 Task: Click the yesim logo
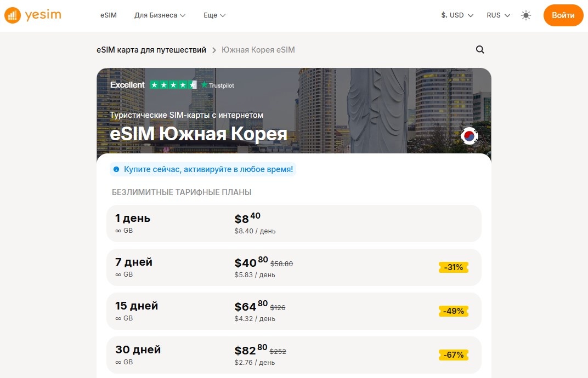pyautogui.click(x=32, y=15)
